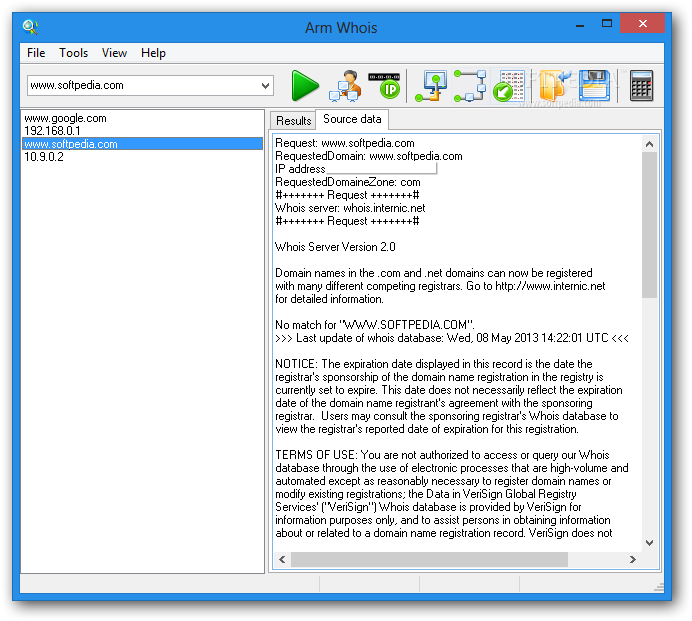
Task: Click the 'Last update of whois database' line
Action: (451, 338)
